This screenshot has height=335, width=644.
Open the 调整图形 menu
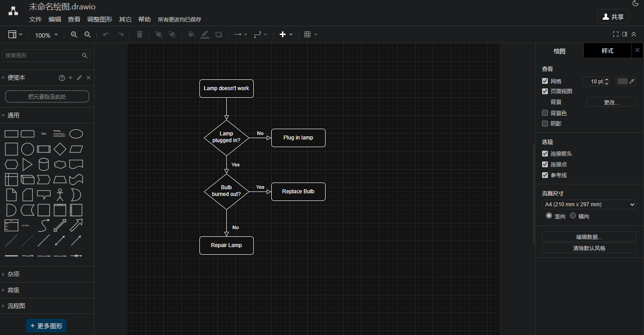point(100,19)
